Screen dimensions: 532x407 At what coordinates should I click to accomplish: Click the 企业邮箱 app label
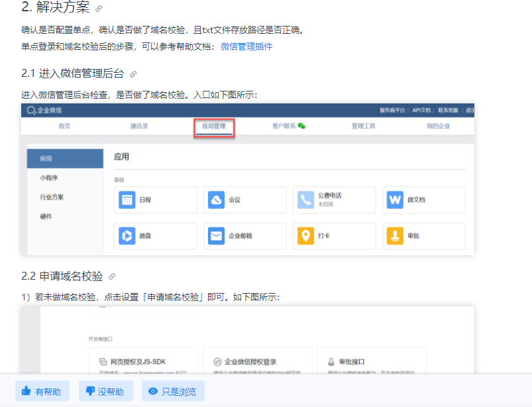click(240, 236)
